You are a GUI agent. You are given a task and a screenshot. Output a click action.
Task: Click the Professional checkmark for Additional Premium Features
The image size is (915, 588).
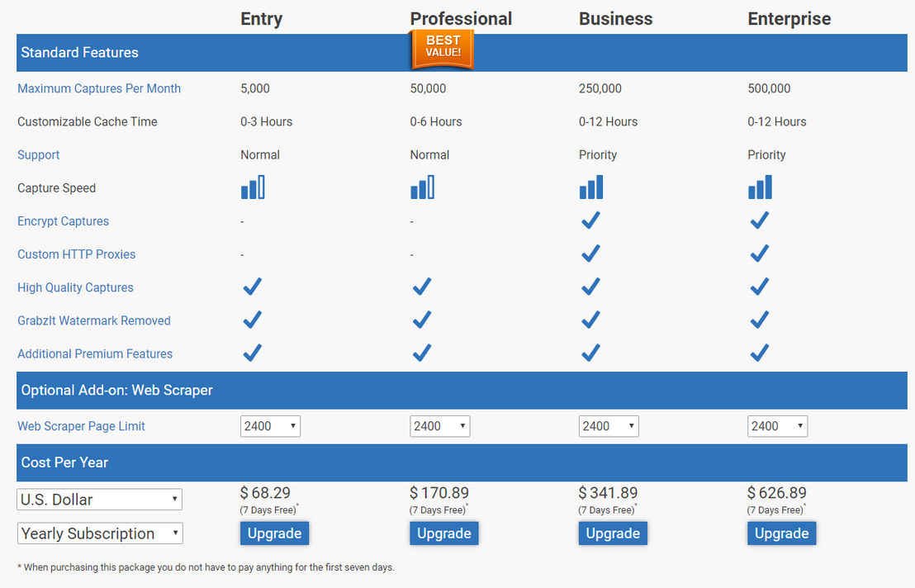(421, 353)
